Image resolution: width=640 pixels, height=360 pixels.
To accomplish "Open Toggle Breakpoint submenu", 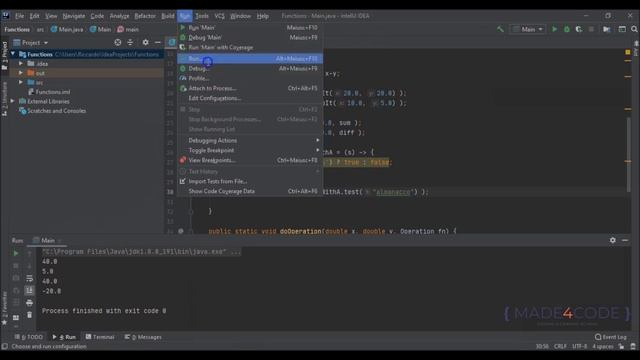I will coord(250,150).
